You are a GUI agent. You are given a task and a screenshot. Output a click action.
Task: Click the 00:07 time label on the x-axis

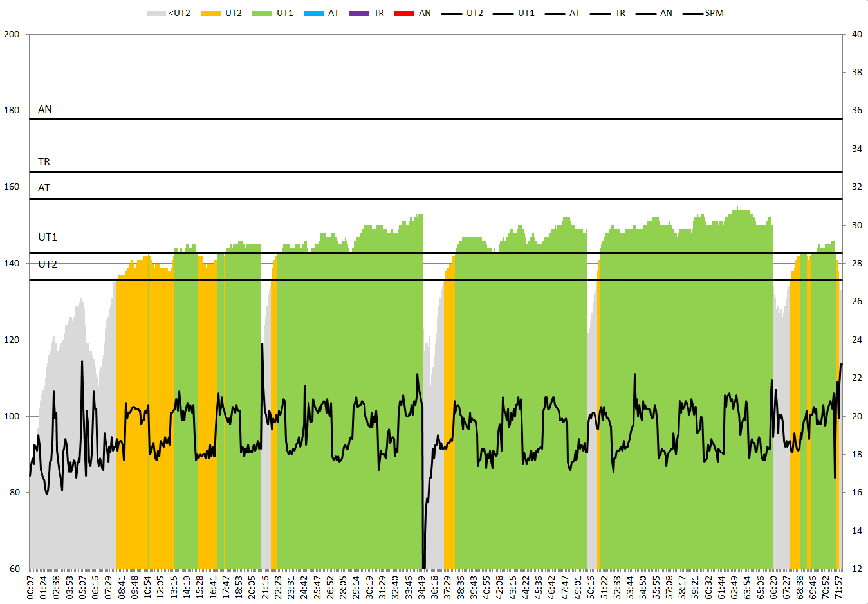point(31,588)
